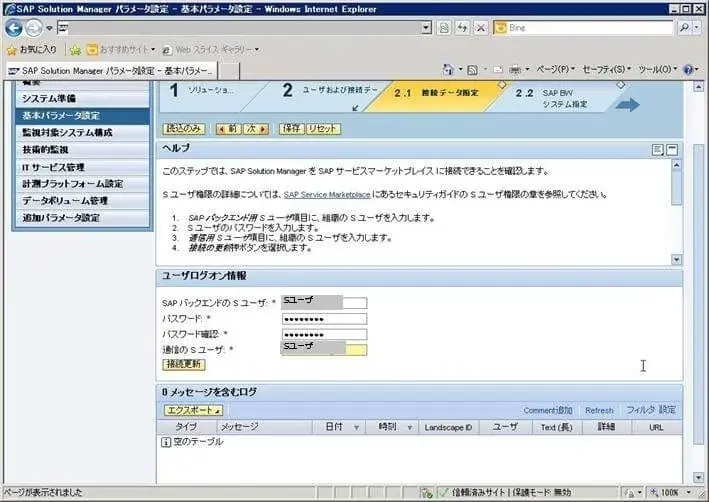Image resolution: width=709 pixels, height=502 pixels.
Task: Click the Help panel options icon
Action: coord(658,150)
